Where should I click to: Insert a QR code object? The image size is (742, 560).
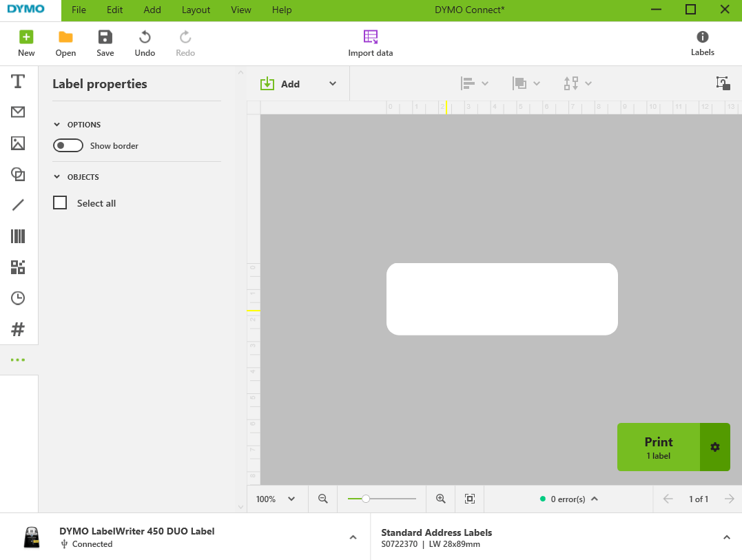[x=18, y=267]
